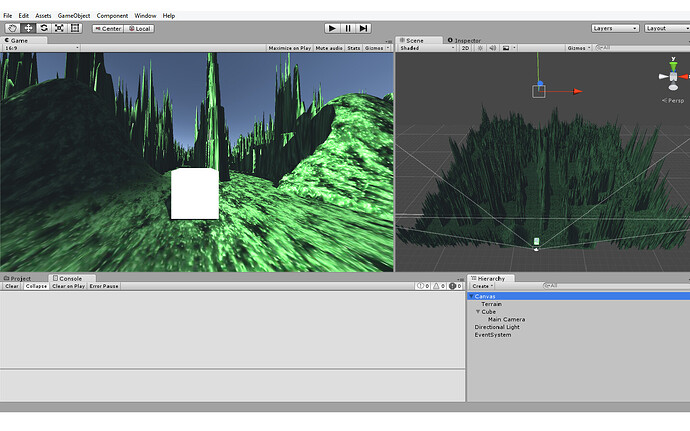Image resolution: width=690 pixels, height=431 pixels.
Task: Select the Hand tool
Action: pyautogui.click(x=12, y=28)
